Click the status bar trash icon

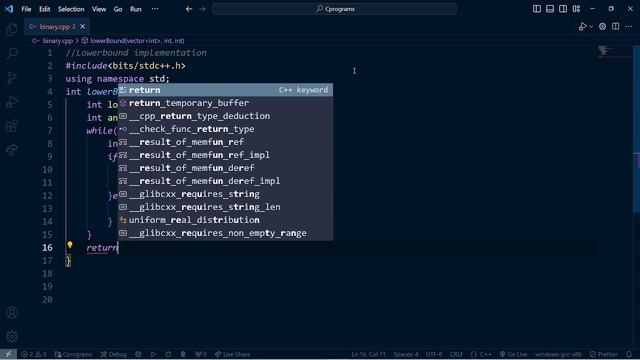pos(183,354)
